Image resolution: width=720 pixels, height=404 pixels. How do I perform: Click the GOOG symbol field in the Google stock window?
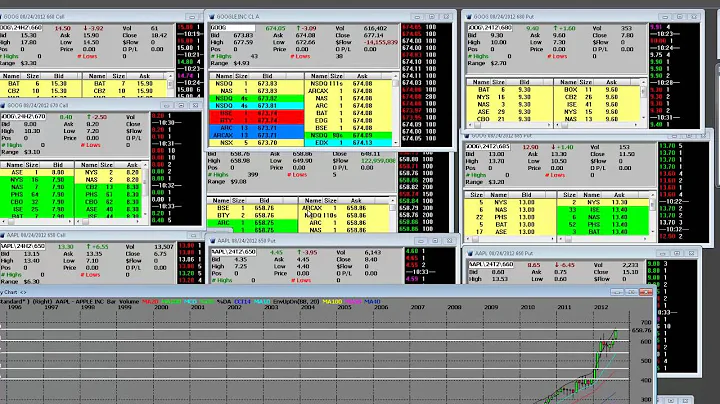coord(232,28)
